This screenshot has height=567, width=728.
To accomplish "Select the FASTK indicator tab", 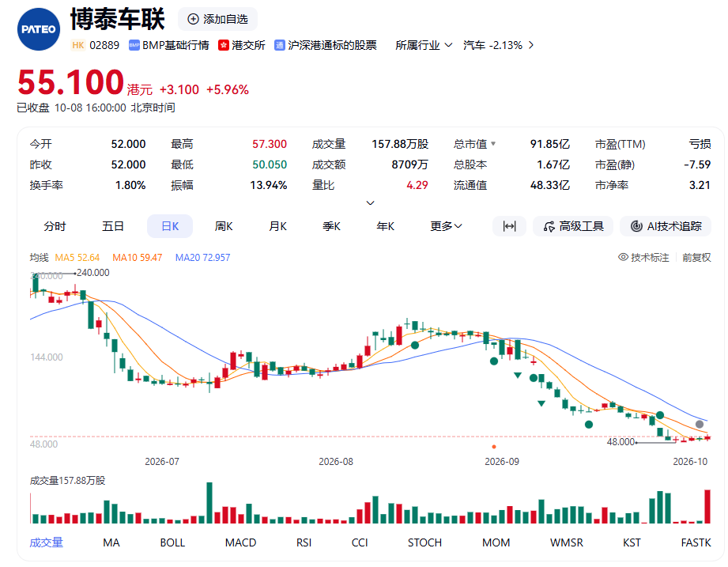I will click(x=696, y=542).
